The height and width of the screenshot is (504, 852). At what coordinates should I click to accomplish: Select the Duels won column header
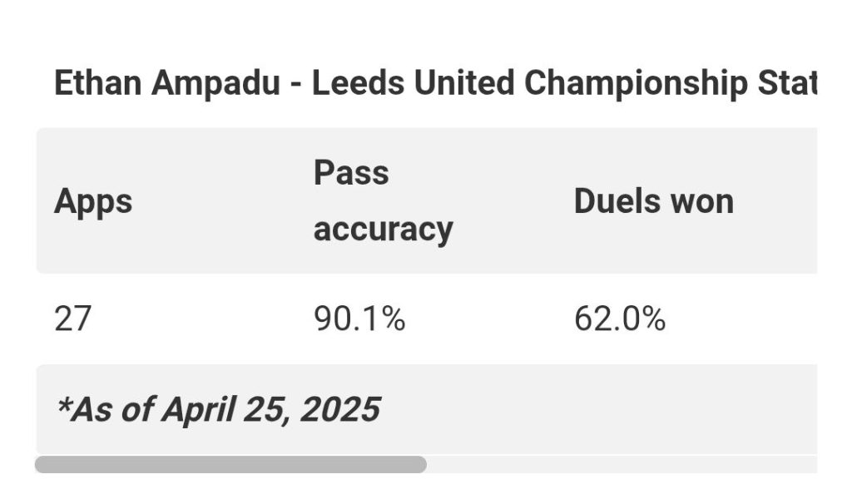(654, 201)
